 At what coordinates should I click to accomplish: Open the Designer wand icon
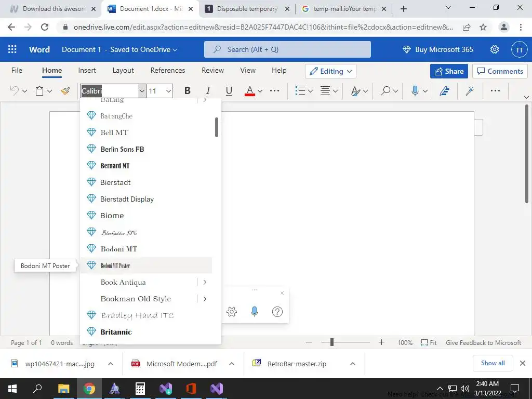click(470, 91)
